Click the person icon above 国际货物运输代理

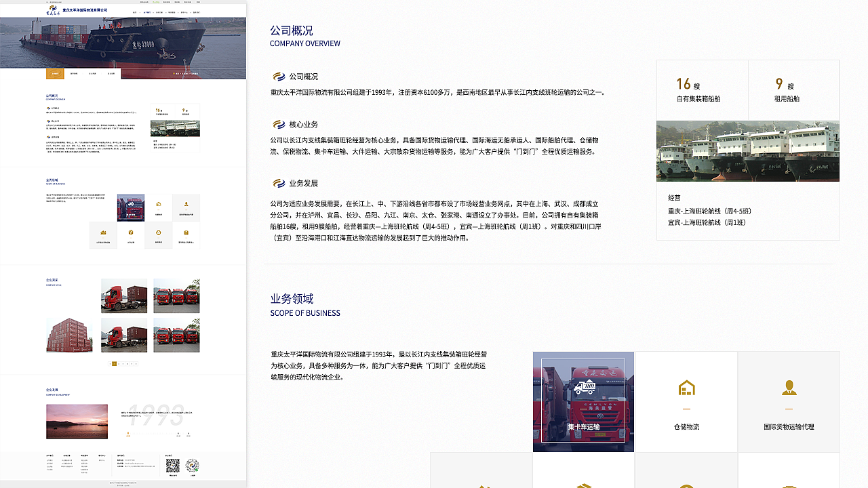pos(789,388)
